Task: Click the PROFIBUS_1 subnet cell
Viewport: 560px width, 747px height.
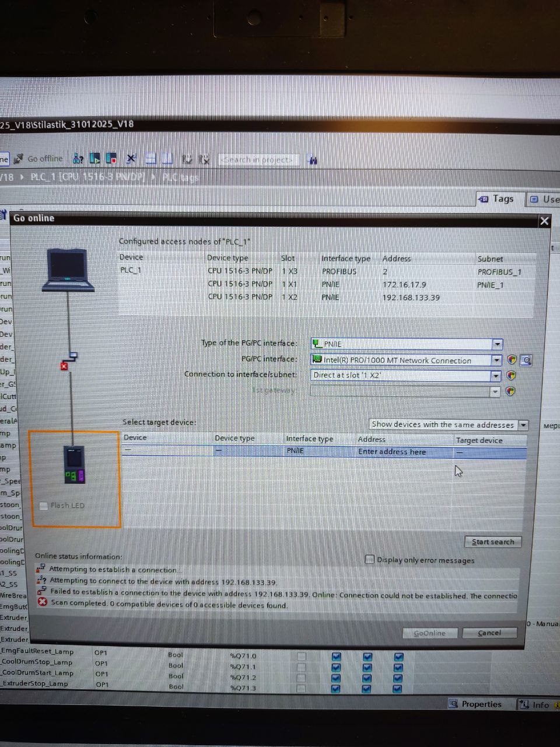Action: tap(499, 271)
